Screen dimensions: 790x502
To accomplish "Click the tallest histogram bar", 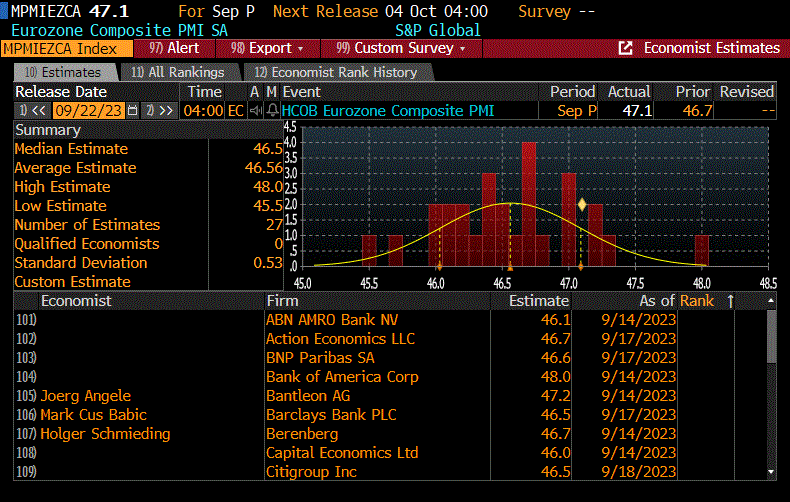I will [529, 204].
